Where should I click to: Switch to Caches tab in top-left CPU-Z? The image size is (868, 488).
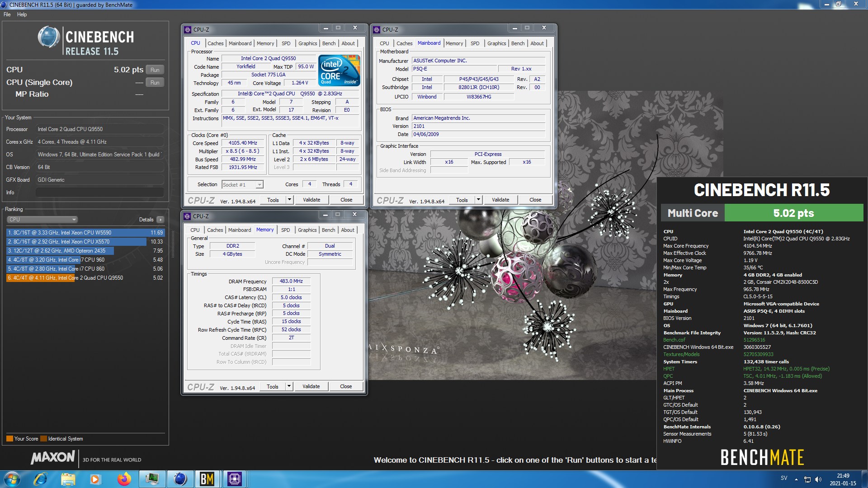(x=216, y=43)
